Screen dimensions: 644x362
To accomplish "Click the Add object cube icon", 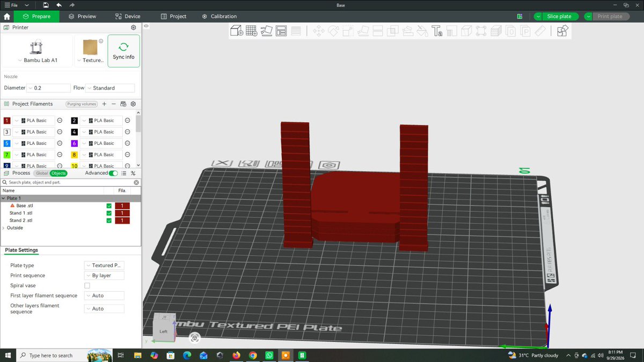I will 237,31.
